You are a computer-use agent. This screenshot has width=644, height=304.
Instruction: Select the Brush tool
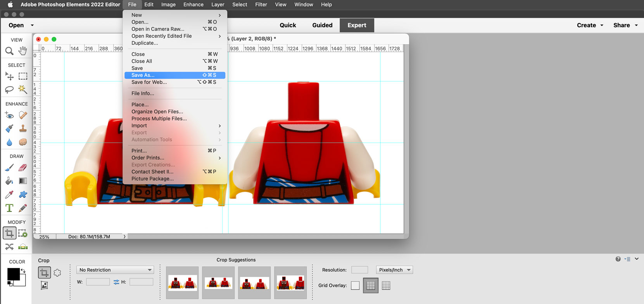(x=9, y=168)
